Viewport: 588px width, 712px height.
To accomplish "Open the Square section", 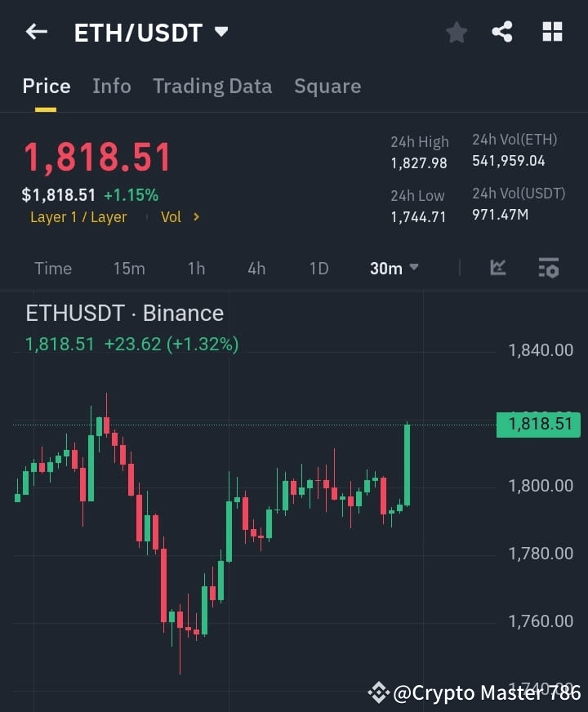I will pos(327,86).
